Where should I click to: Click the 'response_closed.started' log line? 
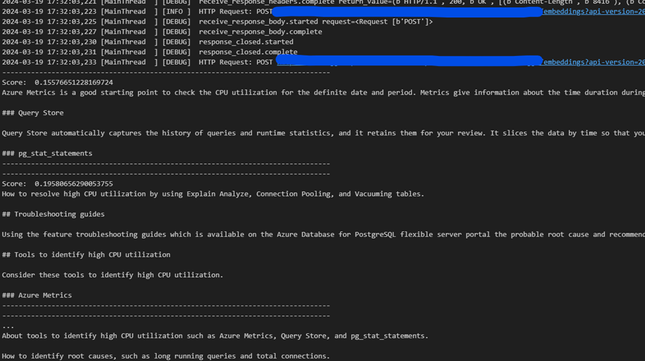[148, 42]
